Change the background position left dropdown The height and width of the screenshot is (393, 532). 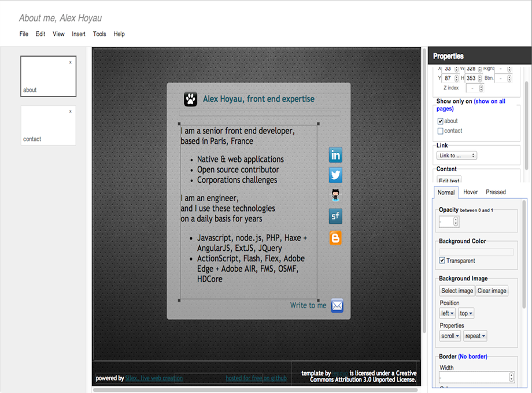pyautogui.click(x=446, y=313)
